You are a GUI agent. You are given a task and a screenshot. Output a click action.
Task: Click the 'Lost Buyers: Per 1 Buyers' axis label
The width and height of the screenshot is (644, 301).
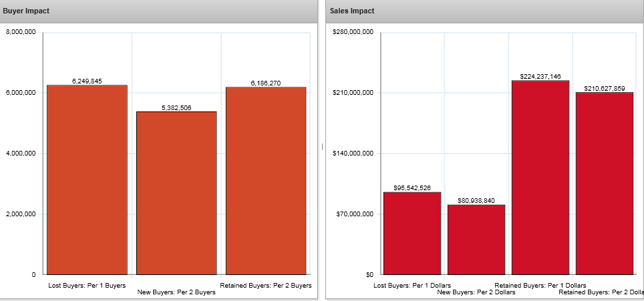coord(87,286)
